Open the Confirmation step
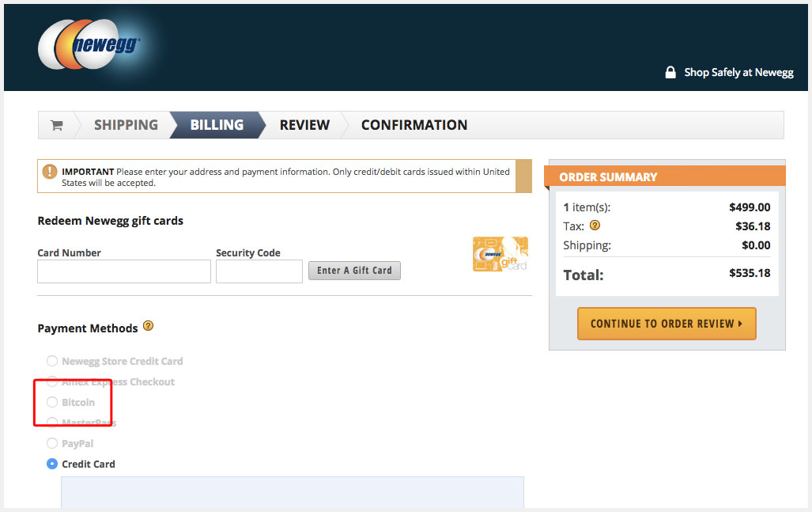 [414, 125]
